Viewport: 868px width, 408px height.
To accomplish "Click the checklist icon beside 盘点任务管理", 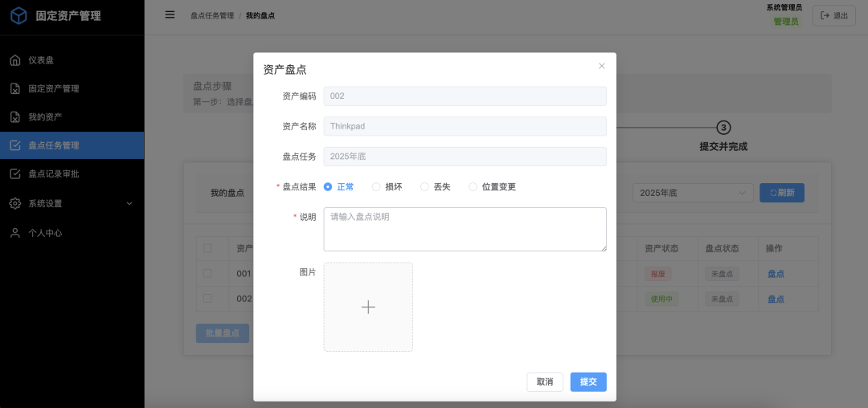I will coord(15,146).
